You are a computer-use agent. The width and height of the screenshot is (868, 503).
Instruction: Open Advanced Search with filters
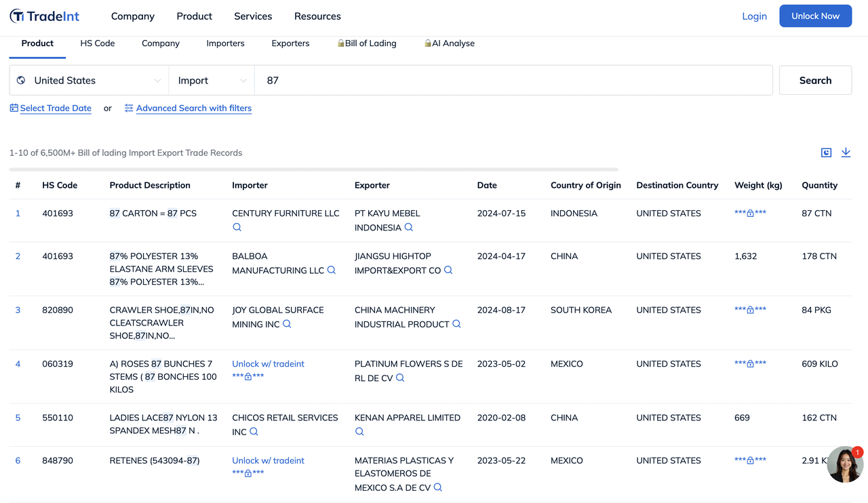click(188, 108)
